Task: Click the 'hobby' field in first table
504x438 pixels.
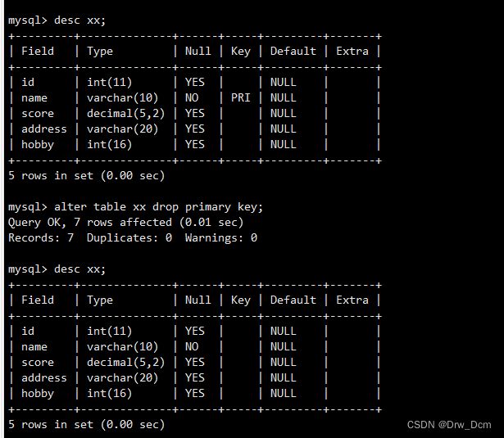Action: (x=38, y=145)
